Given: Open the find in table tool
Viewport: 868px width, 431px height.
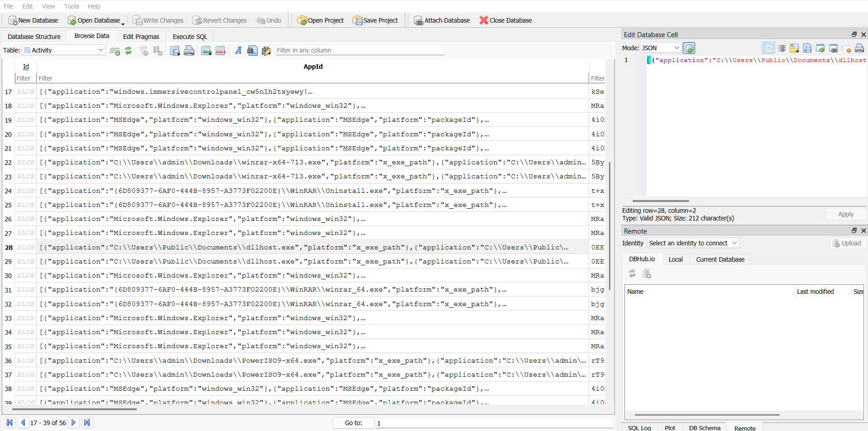Looking at the screenshot, I should (x=252, y=50).
